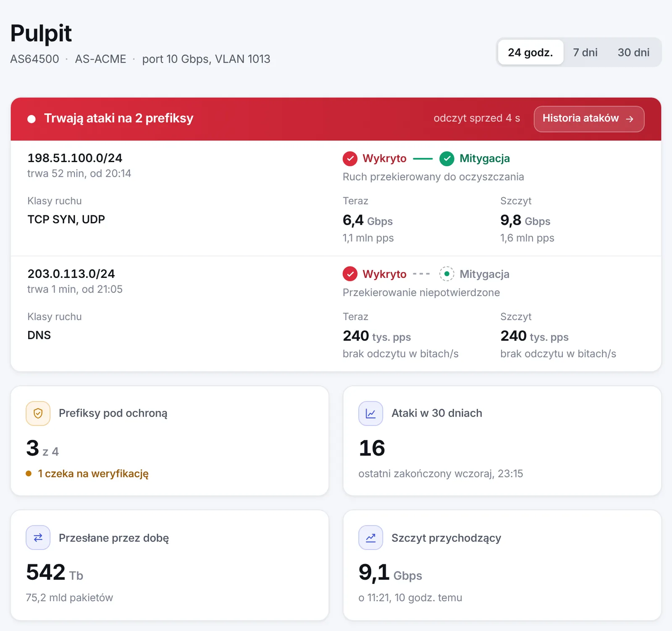Viewport: 672px width, 631px height.
Task: Click the red Wykryto check icon for 203.0.113.0/24
Action: click(350, 274)
